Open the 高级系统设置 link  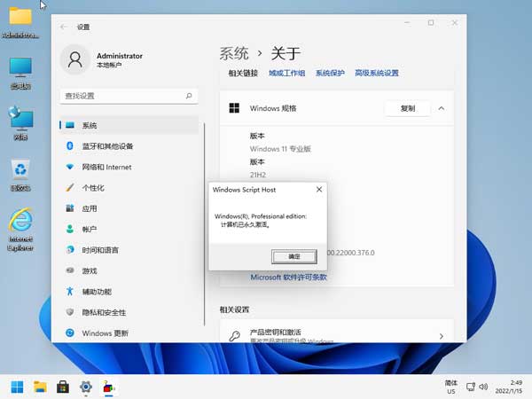click(377, 73)
